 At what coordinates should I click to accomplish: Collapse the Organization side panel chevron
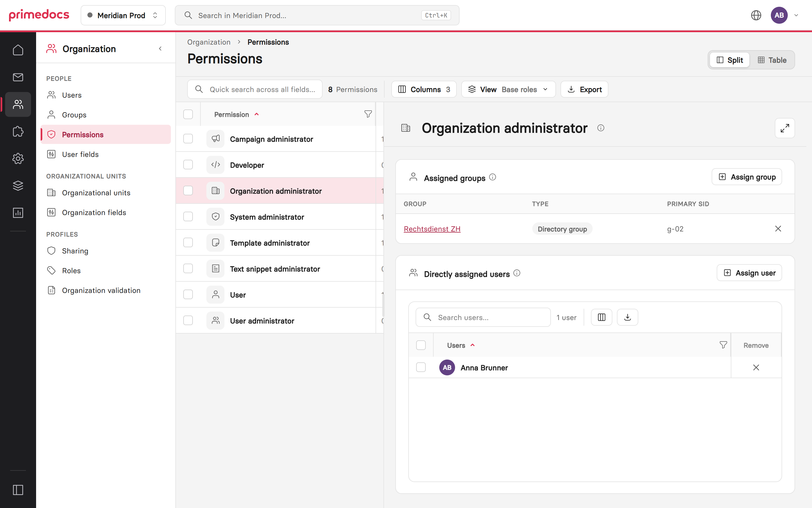160,49
